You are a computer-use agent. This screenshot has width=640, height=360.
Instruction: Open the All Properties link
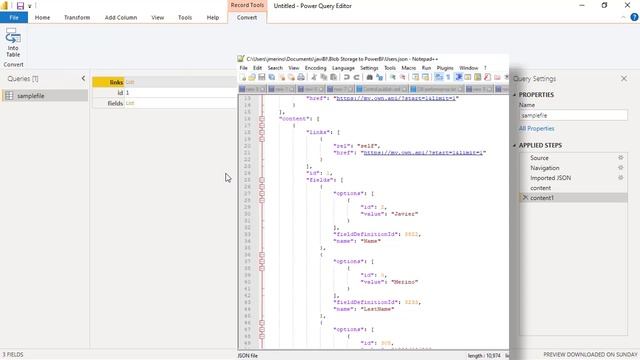[x=536, y=129]
